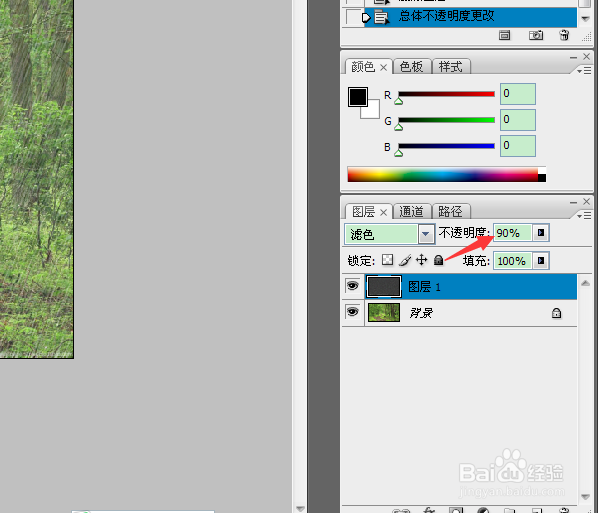The image size is (598, 513).
Task: Switch to the 样式 tab
Action: (450, 67)
